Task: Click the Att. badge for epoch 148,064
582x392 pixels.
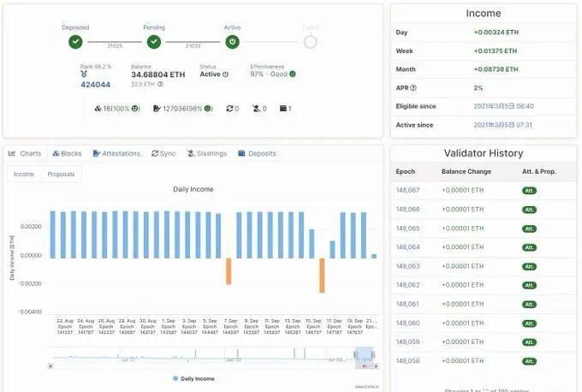Action: point(529,247)
